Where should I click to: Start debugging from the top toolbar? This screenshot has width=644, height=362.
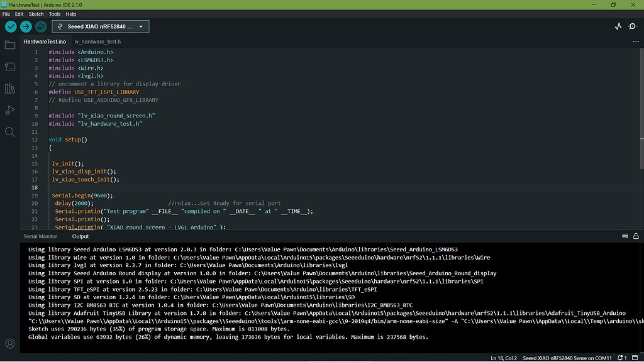pos(41,26)
